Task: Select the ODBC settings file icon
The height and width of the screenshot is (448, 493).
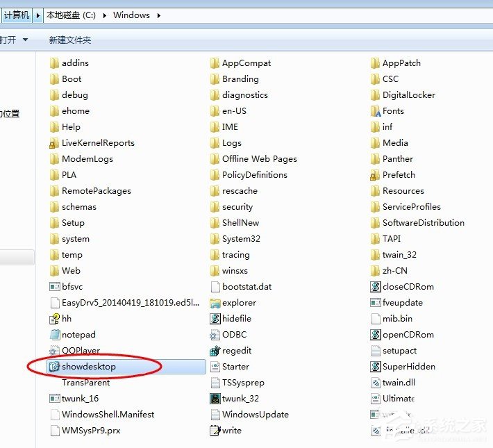Action: 215,334
